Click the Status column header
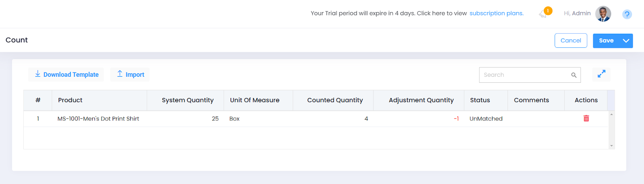The width and height of the screenshot is (644, 184). (480, 100)
